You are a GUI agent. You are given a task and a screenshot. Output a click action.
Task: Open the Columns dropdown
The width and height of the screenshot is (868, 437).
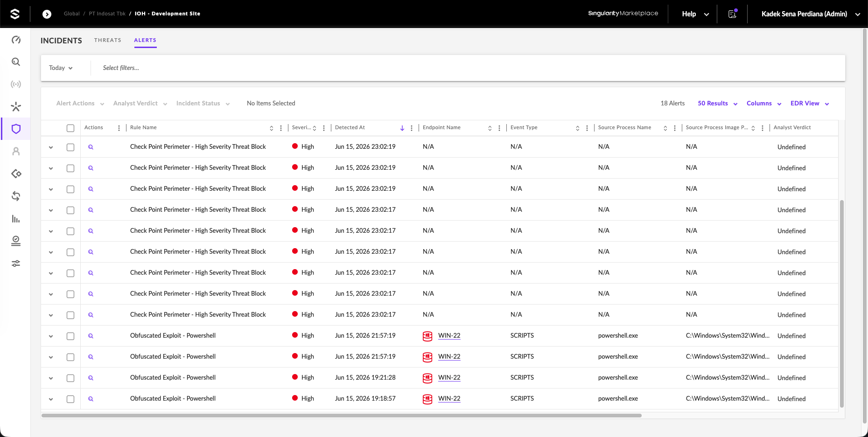(764, 104)
